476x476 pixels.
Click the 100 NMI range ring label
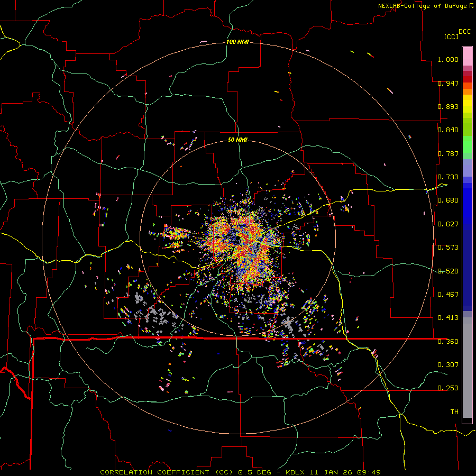pyautogui.click(x=237, y=42)
